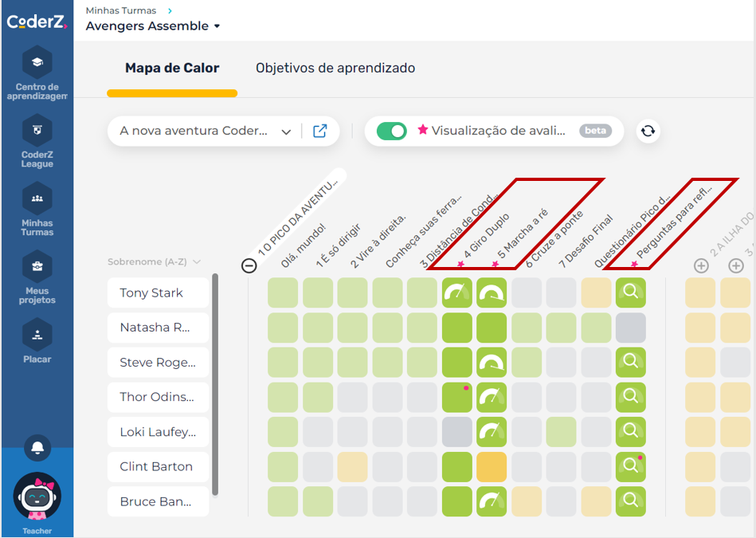
Task: Select student Natasha R... name button
Action: click(x=158, y=328)
